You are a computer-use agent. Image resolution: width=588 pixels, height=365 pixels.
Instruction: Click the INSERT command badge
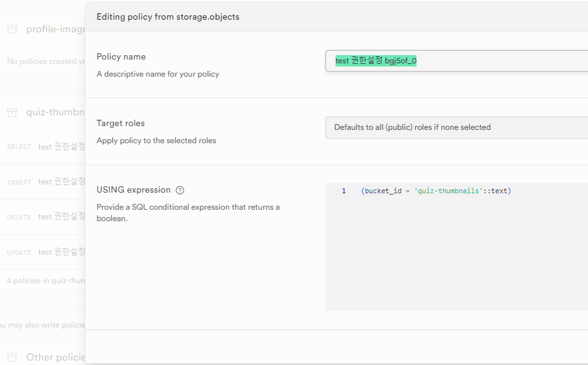[19, 182]
